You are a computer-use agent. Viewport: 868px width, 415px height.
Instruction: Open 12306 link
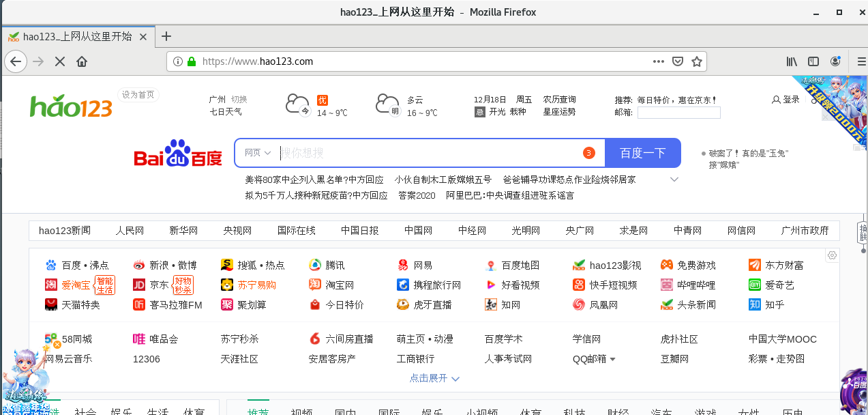[x=147, y=358]
